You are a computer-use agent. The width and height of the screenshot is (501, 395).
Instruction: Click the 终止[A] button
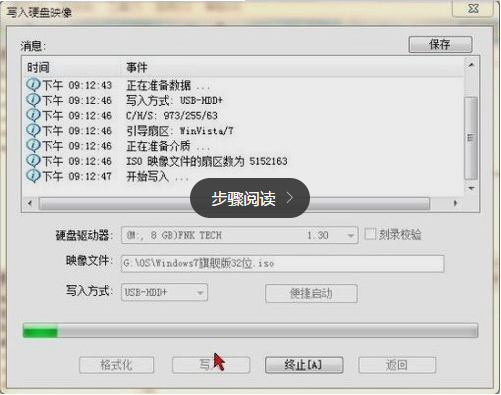click(x=304, y=365)
